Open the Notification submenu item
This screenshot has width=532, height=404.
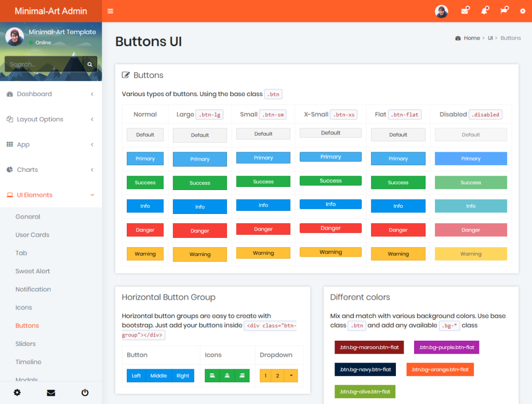tap(33, 289)
